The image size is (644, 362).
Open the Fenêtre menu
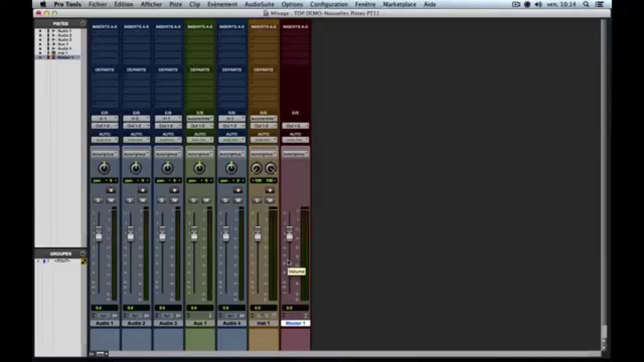point(365,4)
